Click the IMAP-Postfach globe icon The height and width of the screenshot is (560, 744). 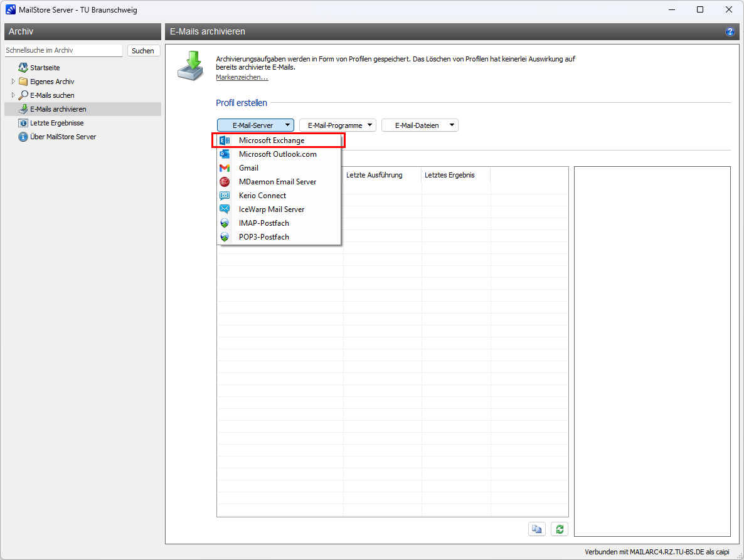coord(225,223)
